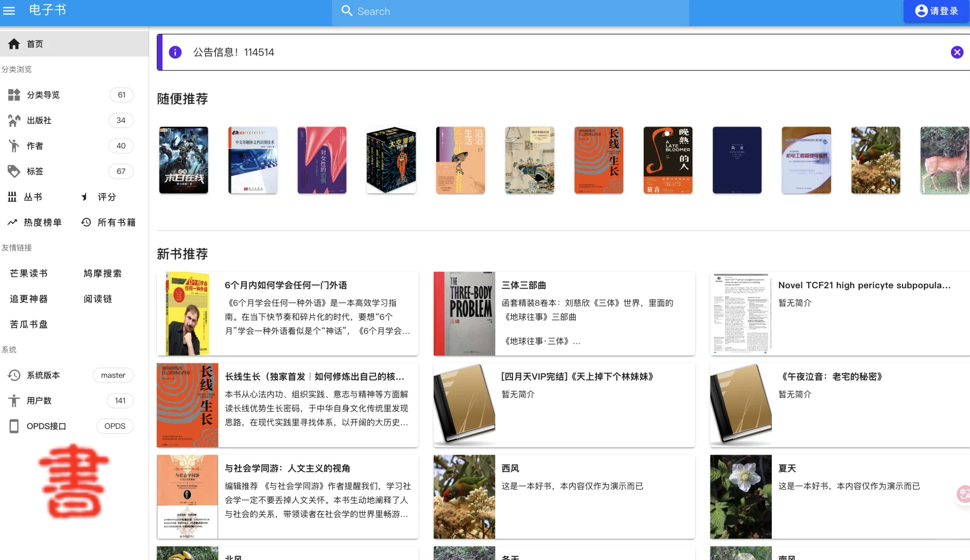The width and height of the screenshot is (970, 560).
Task: Click the 西风 bird cover image
Action: pos(464,497)
